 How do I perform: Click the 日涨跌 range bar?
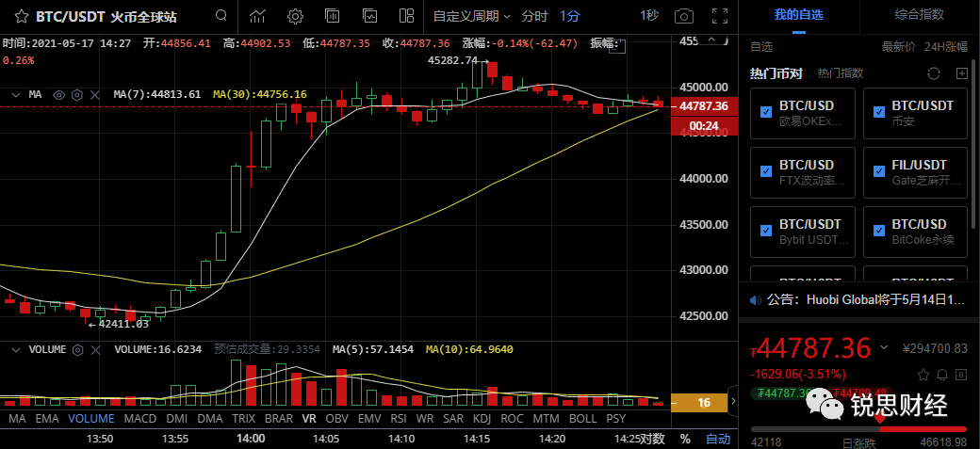[x=859, y=429]
